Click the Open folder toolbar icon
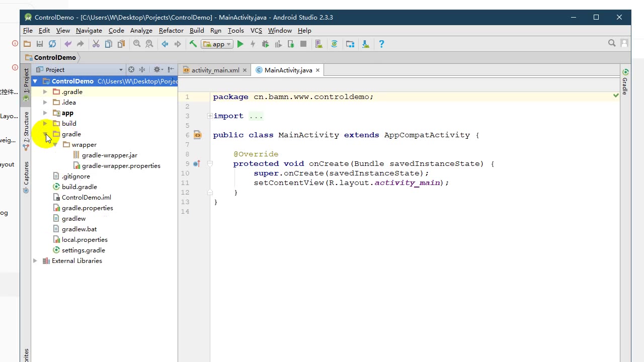 pyautogui.click(x=27, y=44)
